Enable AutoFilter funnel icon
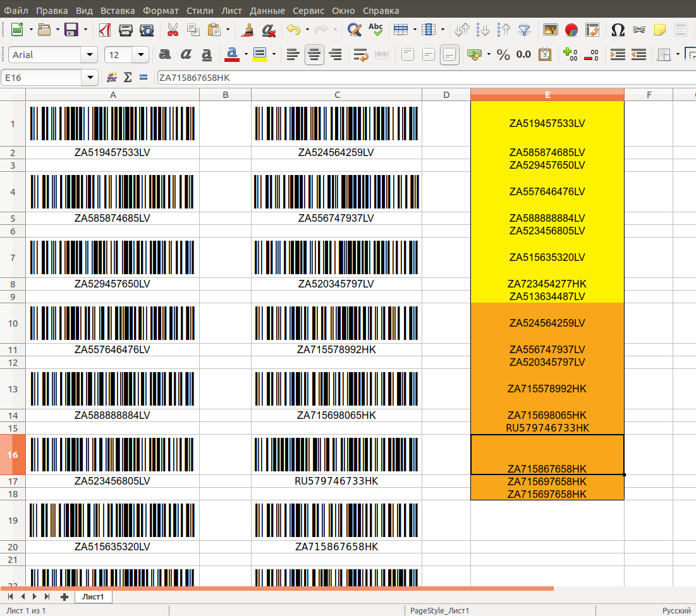Screen dimensions: 696x616 point(524,30)
